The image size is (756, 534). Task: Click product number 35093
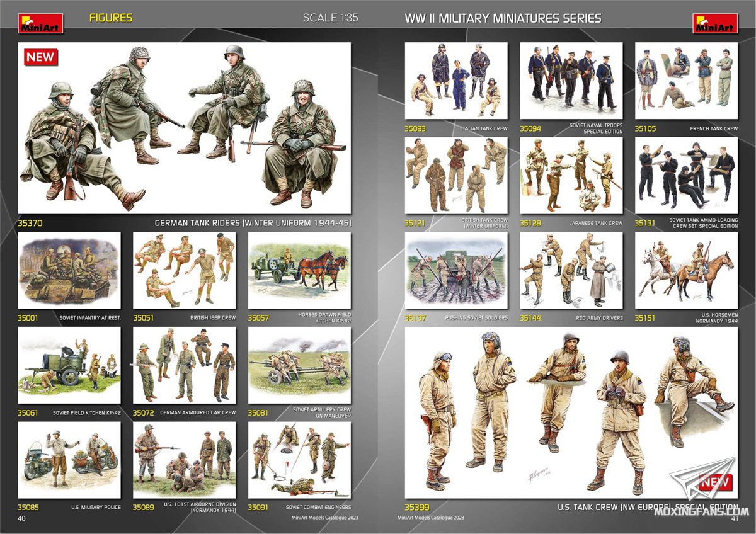pos(415,128)
